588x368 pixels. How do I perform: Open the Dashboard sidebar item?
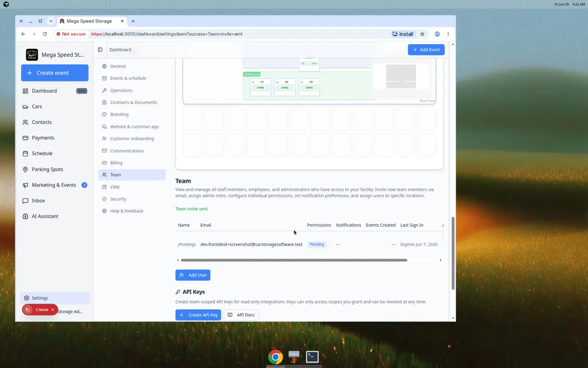click(x=55, y=91)
